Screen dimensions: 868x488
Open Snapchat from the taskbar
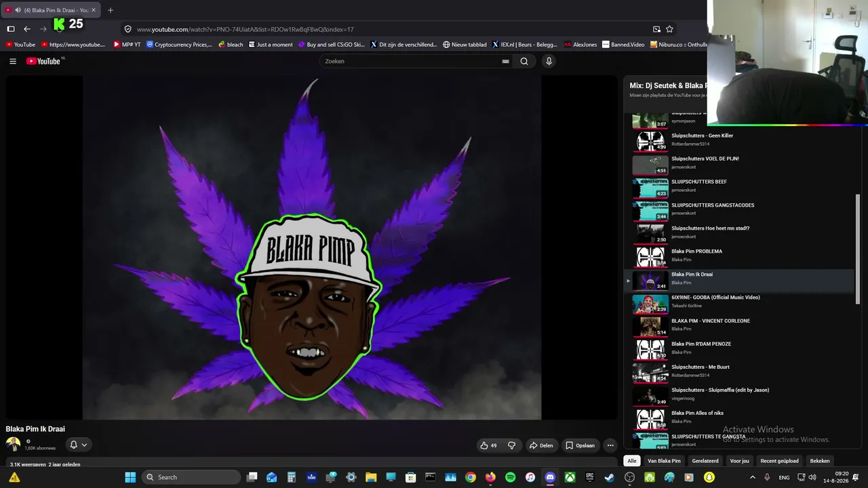click(709, 477)
